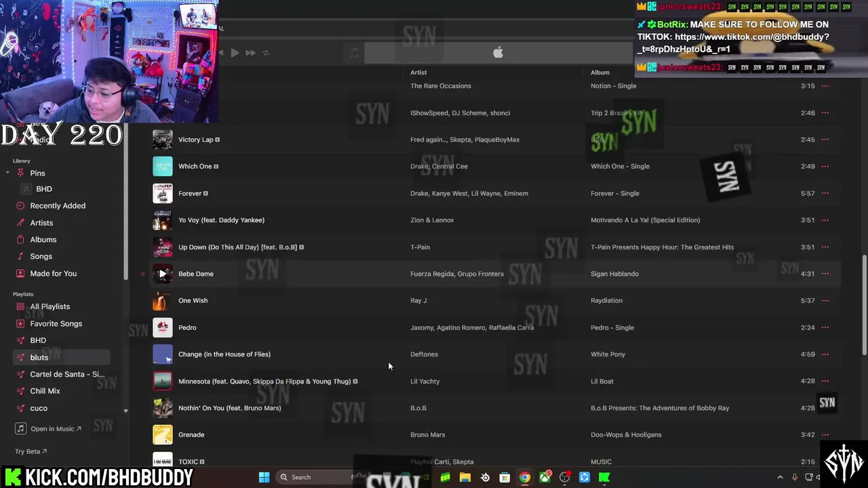Click the All Playlists grid icon
868x488 pixels.
click(x=20, y=306)
